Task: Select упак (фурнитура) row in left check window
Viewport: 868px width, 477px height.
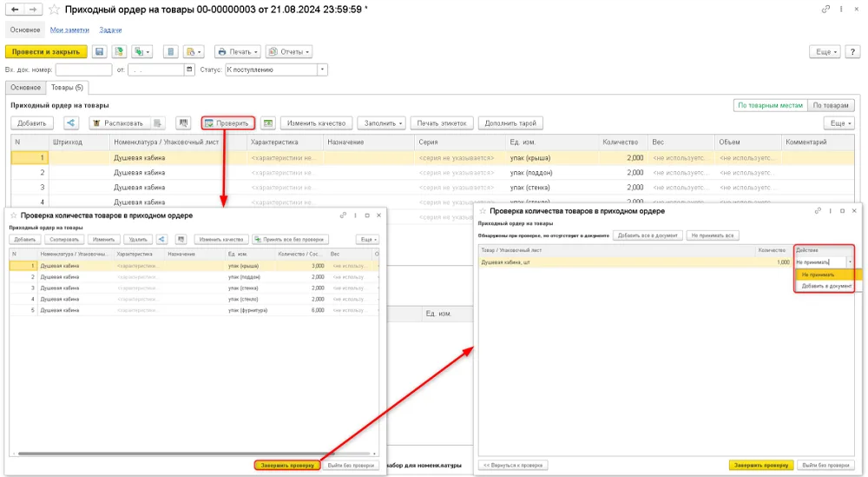Action: [194, 310]
